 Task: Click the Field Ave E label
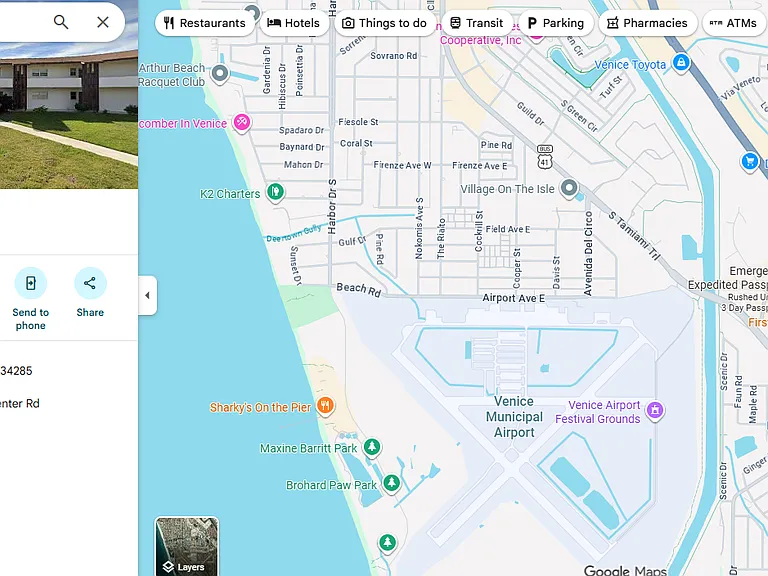click(x=508, y=229)
